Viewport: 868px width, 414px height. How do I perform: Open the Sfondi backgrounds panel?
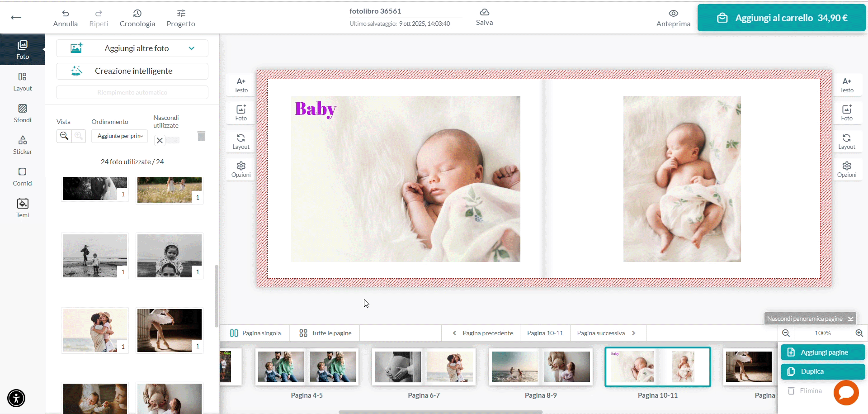23,114
